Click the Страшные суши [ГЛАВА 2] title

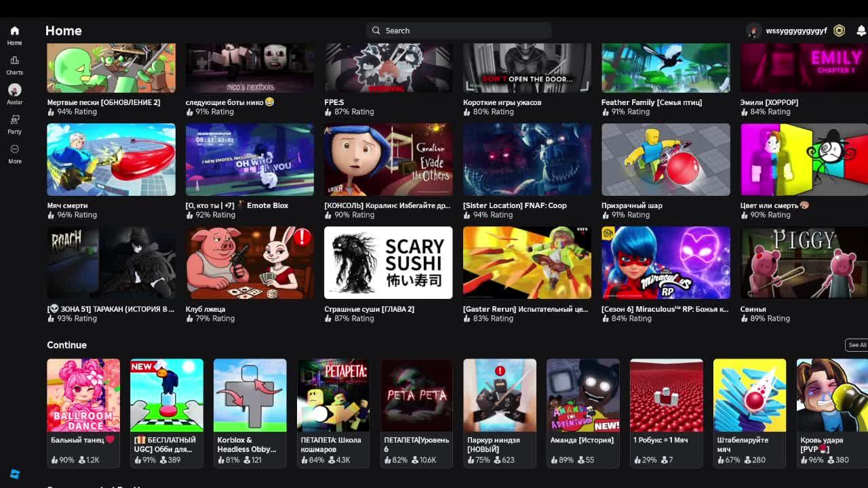370,309
